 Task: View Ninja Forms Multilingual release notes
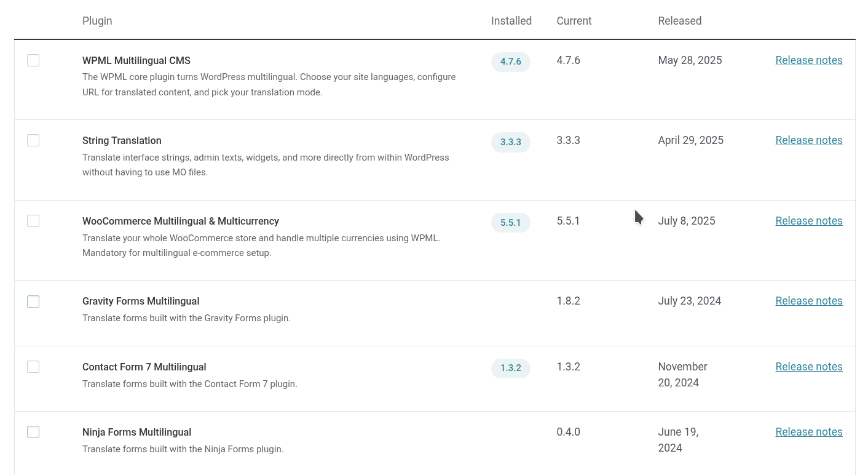click(x=808, y=432)
